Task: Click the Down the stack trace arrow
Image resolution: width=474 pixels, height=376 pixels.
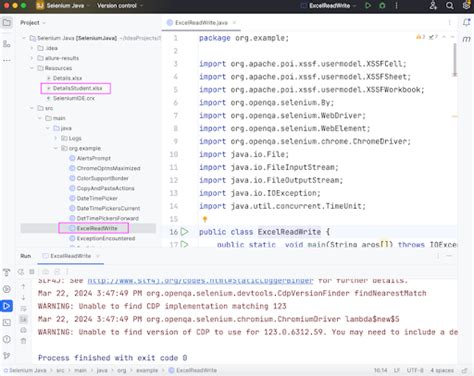Action: (23, 297)
